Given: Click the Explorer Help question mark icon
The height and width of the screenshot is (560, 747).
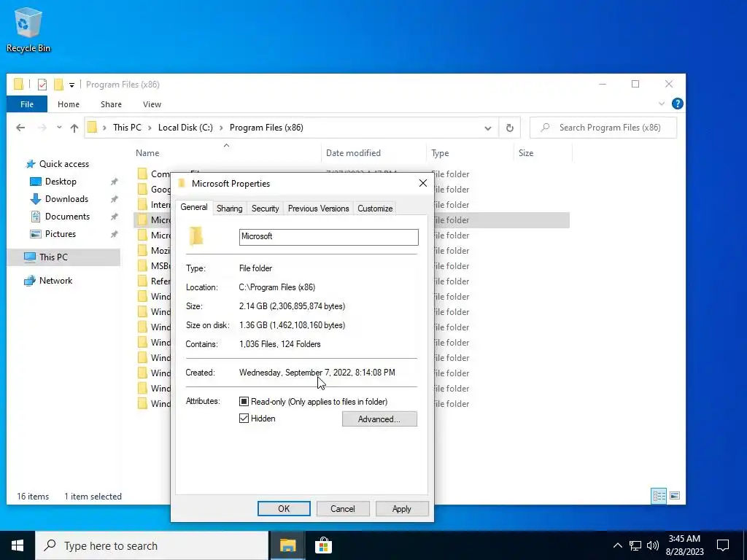Looking at the screenshot, I should coord(677,104).
